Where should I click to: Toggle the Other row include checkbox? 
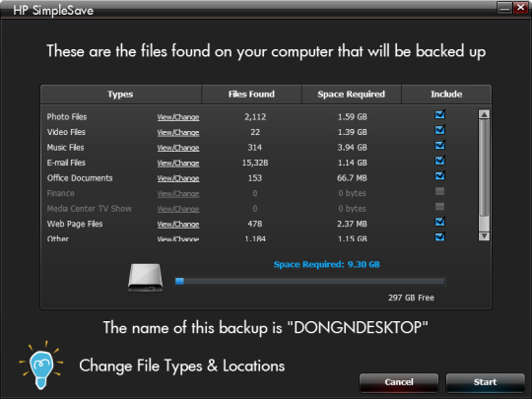pyautogui.click(x=440, y=236)
